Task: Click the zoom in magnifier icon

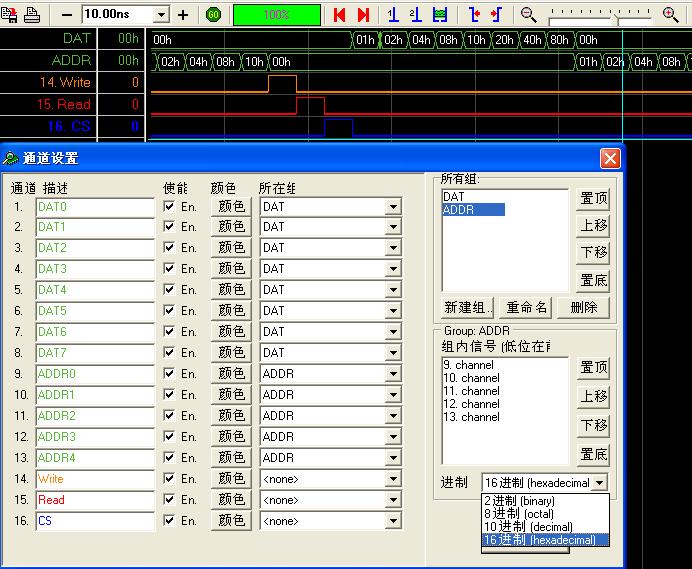Action: point(670,15)
